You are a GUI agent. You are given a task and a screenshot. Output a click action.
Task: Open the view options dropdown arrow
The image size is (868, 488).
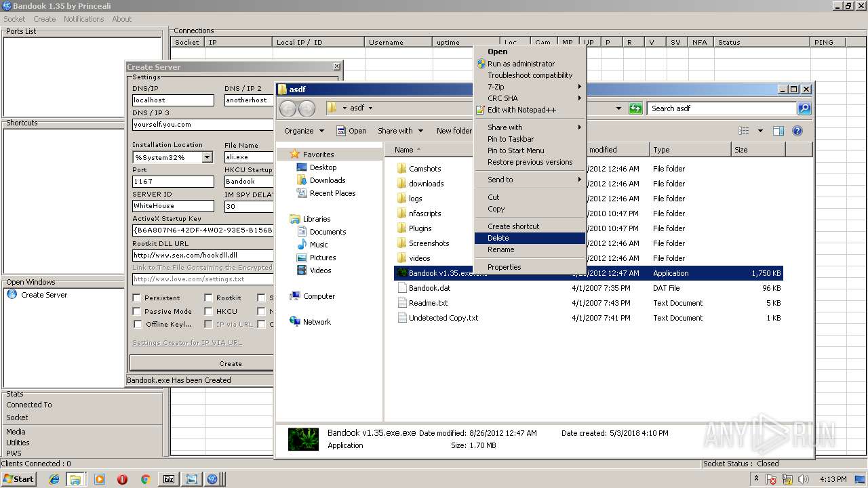(x=760, y=131)
